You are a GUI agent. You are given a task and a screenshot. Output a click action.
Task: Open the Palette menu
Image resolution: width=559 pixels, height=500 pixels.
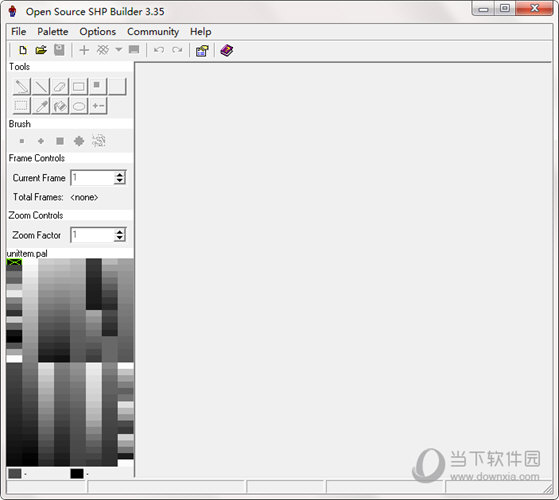(x=53, y=32)
